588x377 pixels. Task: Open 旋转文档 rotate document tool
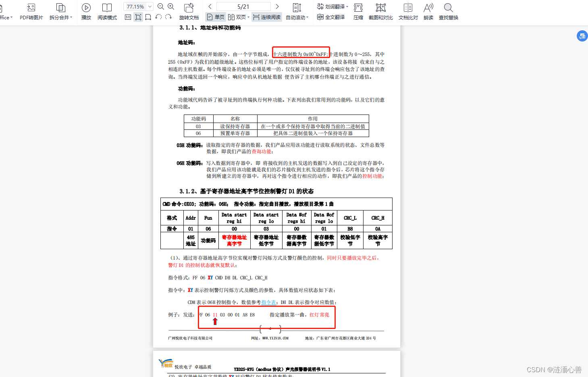click(x=189, y=12)
